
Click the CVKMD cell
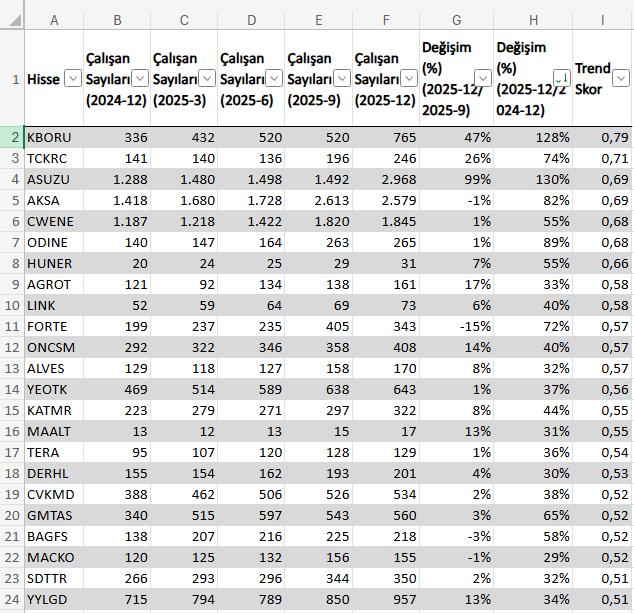pyautogui.click(x=54, y=495)
